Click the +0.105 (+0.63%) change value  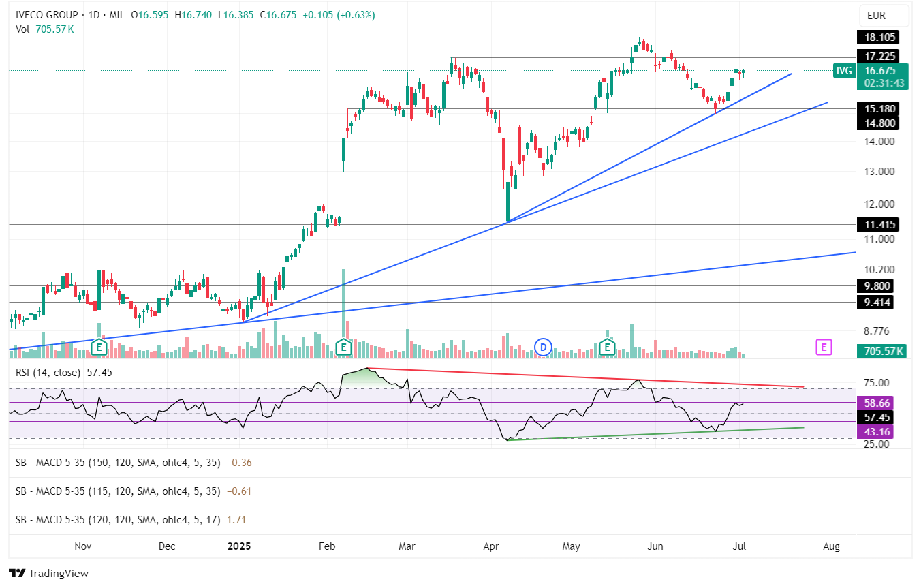[339, 15]
